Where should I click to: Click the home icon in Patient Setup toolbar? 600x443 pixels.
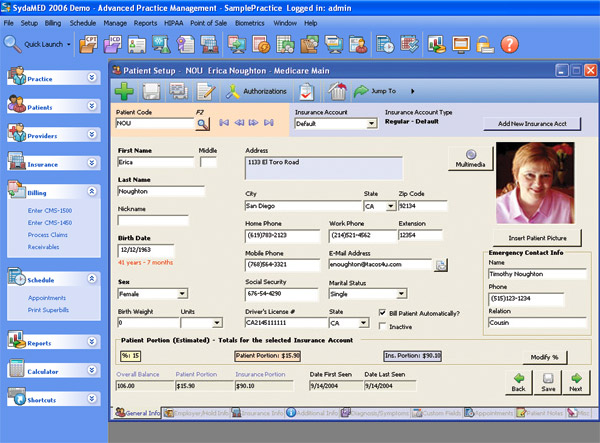click(x=336, y=91)
